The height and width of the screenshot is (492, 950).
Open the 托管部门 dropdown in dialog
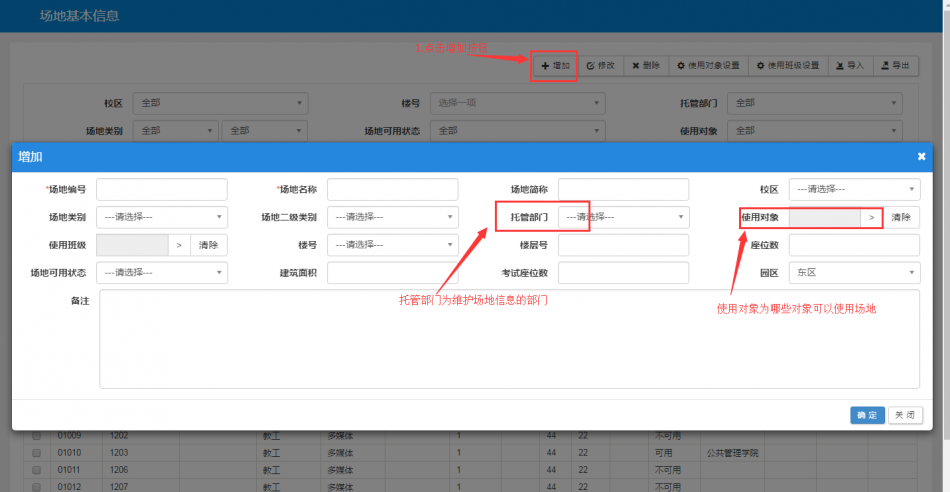coord(624,217)
